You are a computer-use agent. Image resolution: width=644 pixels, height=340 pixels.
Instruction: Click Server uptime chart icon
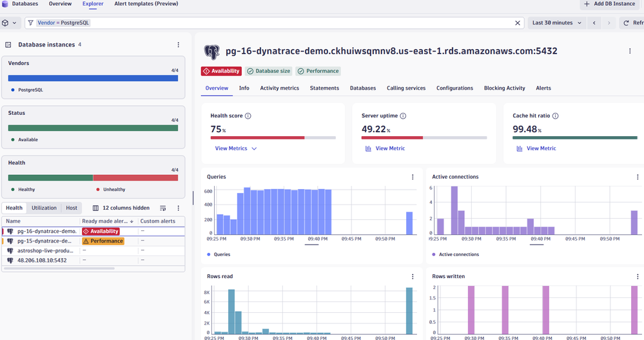[x=368, y=148]
